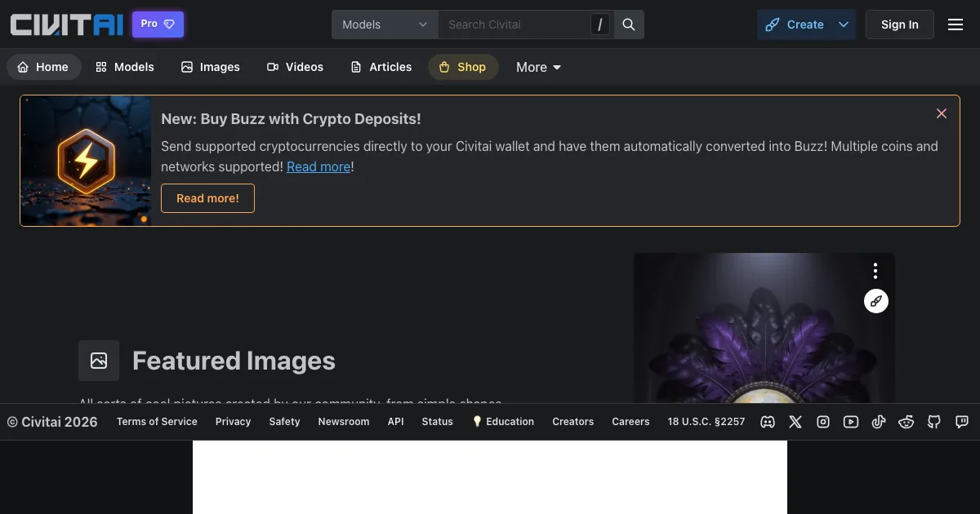Click the remix link icon on featured image

tap(875, 301)
